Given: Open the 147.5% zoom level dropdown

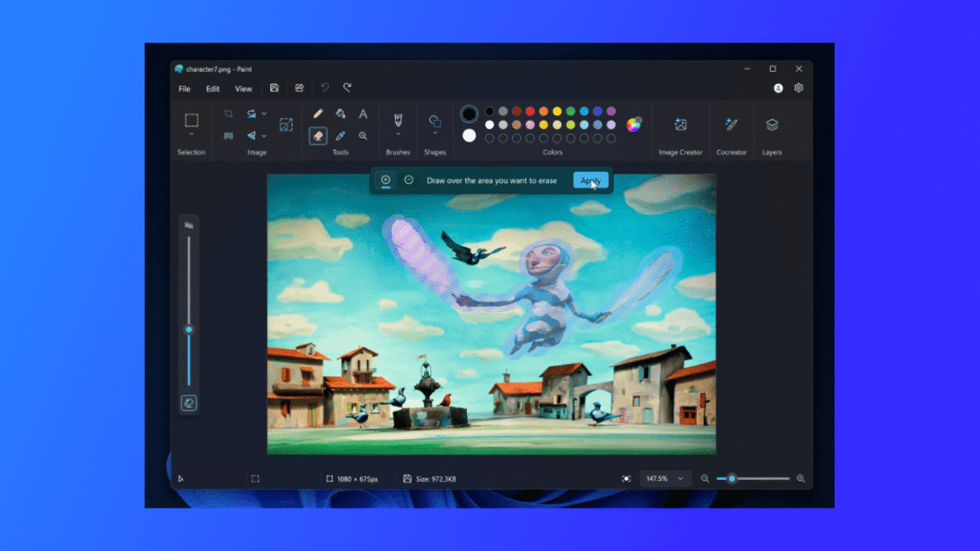Looking at the screenshot, I should tap(665, 478).
